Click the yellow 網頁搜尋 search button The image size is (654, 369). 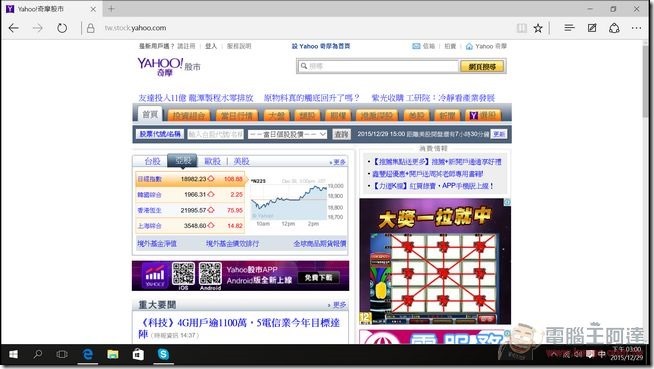click(x=482, y=66)
